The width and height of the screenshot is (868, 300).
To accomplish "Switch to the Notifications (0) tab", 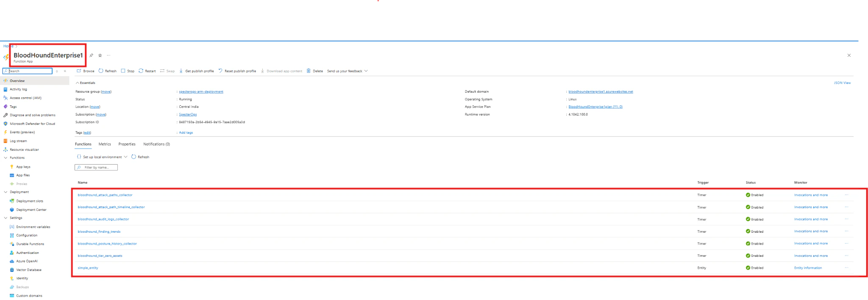I will click(x=156, y=144).
